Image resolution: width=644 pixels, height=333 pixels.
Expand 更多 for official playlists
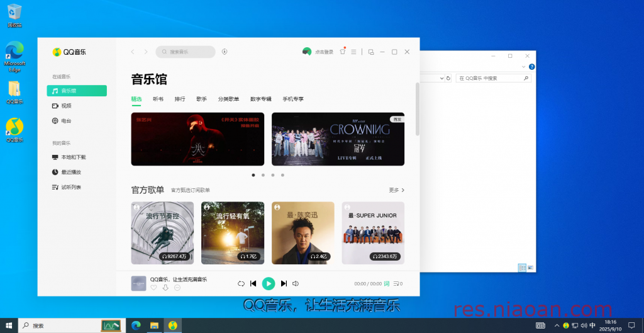(397, 190)
